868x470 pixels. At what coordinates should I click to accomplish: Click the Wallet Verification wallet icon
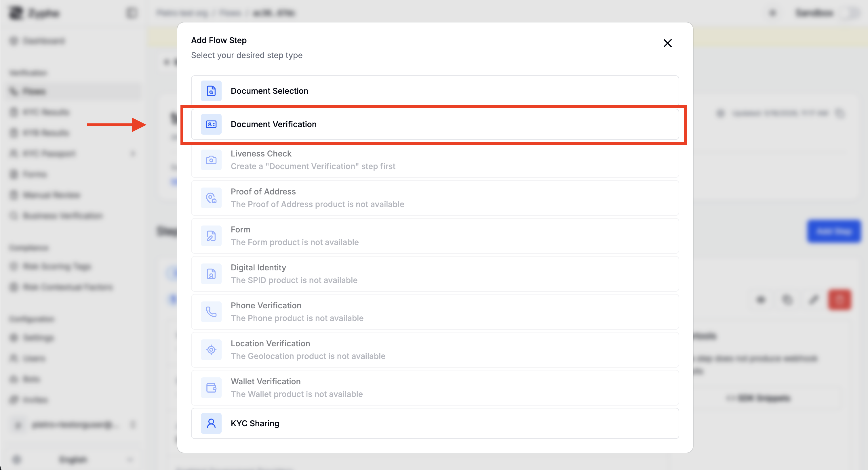tap(211, 388)
